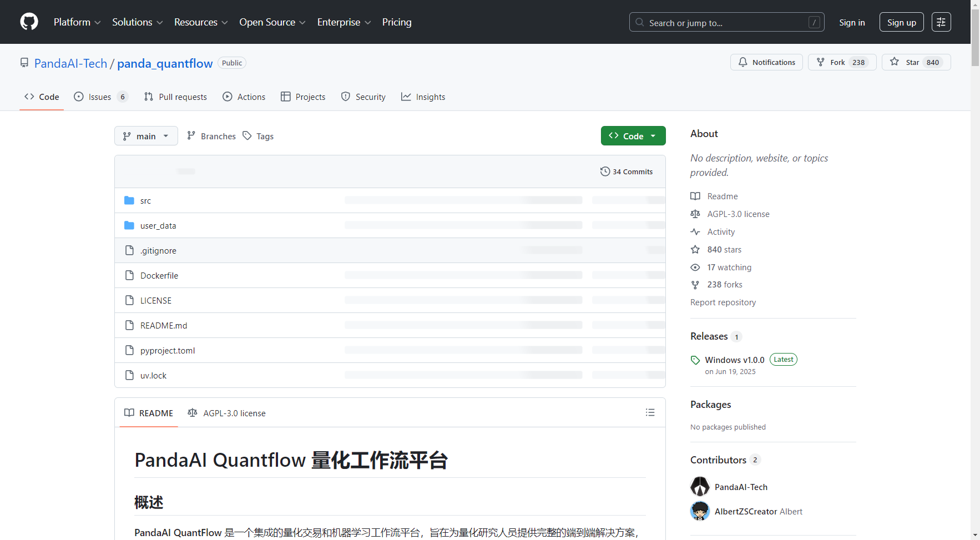Screen dimensions: 980x540
Task: Open the Branches link
Action: tap(211, 136)
